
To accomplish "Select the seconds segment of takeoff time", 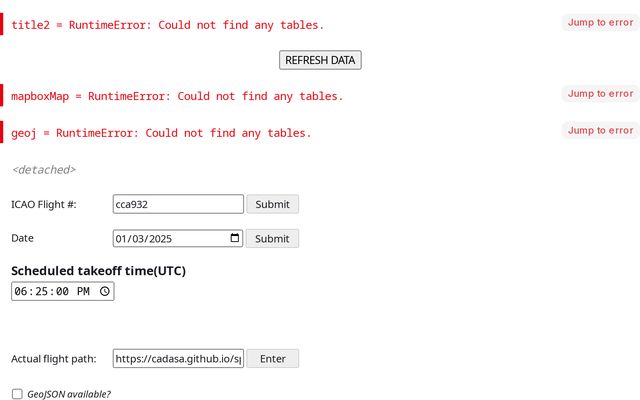I will tap(62, 291).
